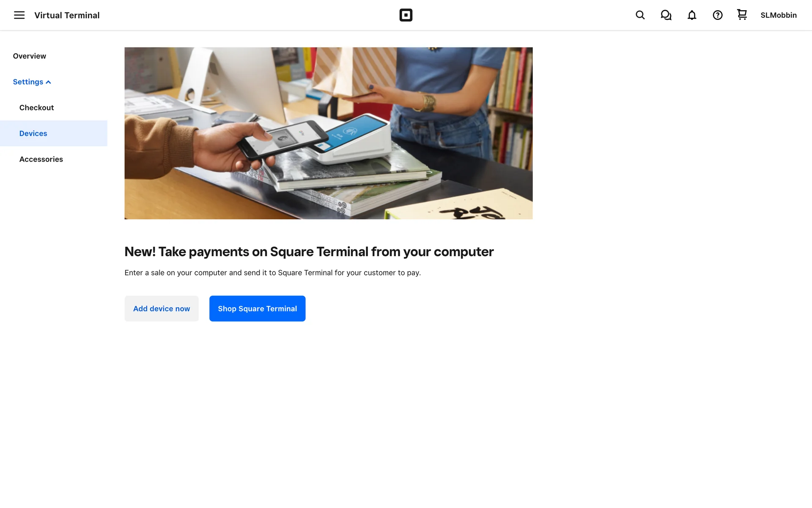The image size is (812, 508).
Task: Open help using the question mark icon
Action: (x=718, y=15)
